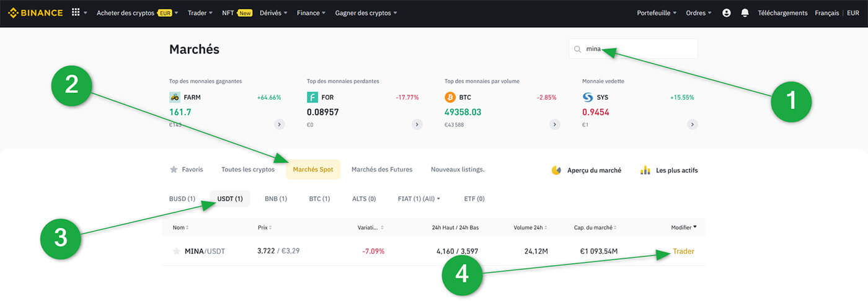Open the NFT menu
The height and width of the screenshot is (301, 868).
point(237,12)
